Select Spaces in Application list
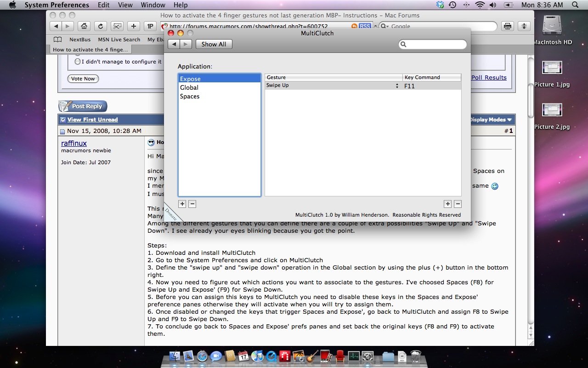Viewport: 588px width, 368px height. coord(220,96)
